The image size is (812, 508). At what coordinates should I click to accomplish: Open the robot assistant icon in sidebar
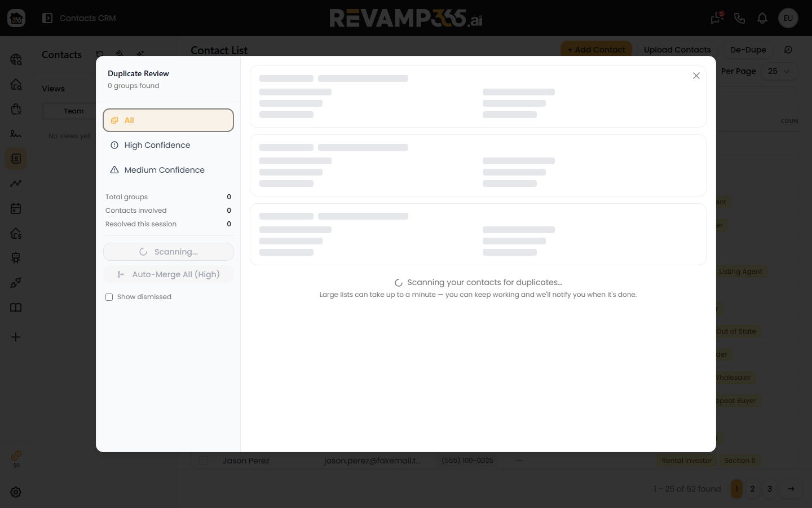[x=16, y=258]
